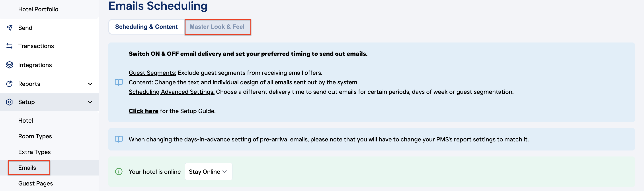Click the book icon beside setup instructions

tap(119, 82)
